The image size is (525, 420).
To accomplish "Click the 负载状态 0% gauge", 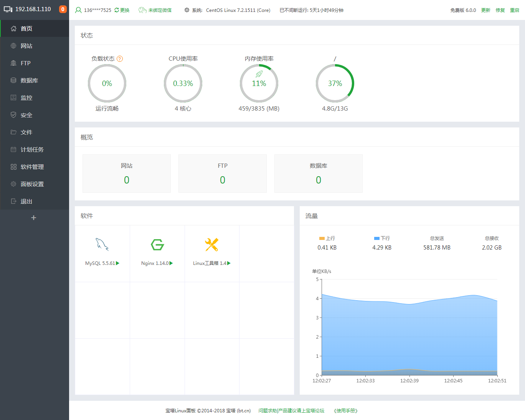I will pos(107,83).
